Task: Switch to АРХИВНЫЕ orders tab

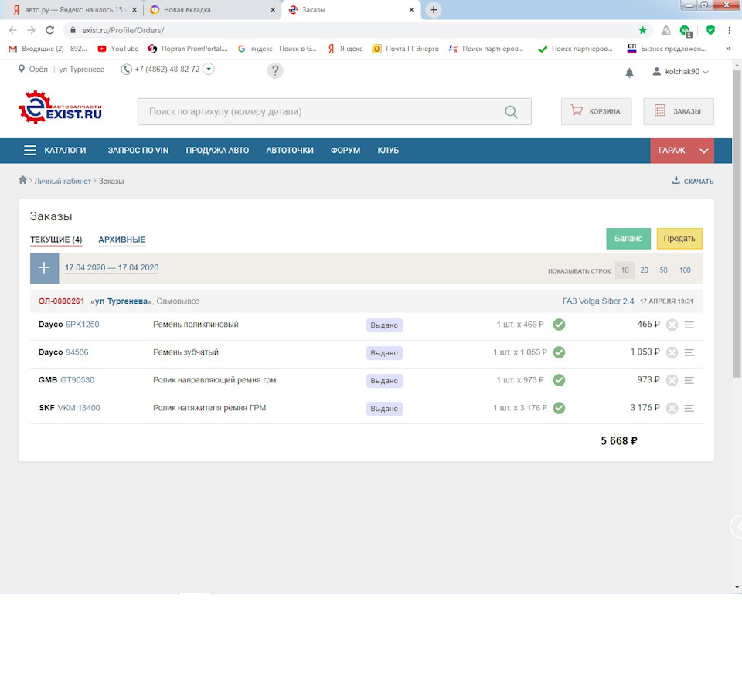Action: click(x=122, y=240)
